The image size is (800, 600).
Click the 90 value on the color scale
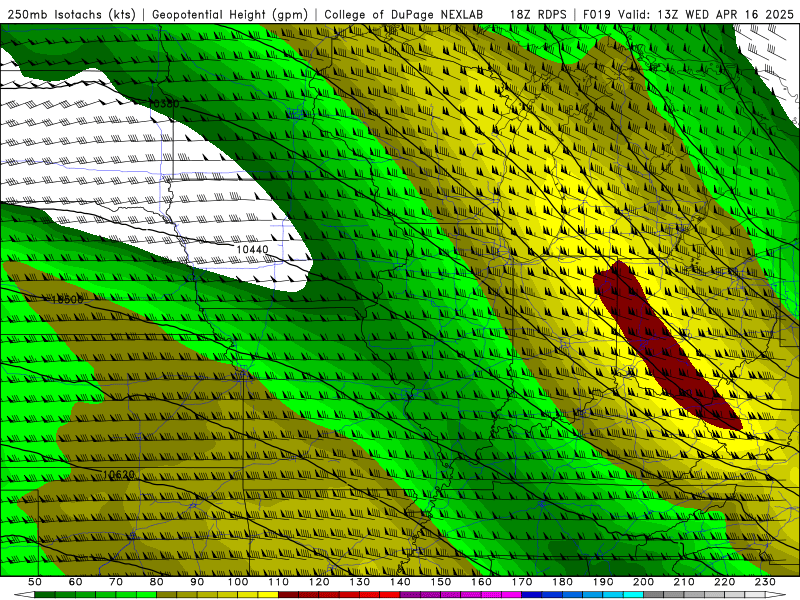[197, 582]
